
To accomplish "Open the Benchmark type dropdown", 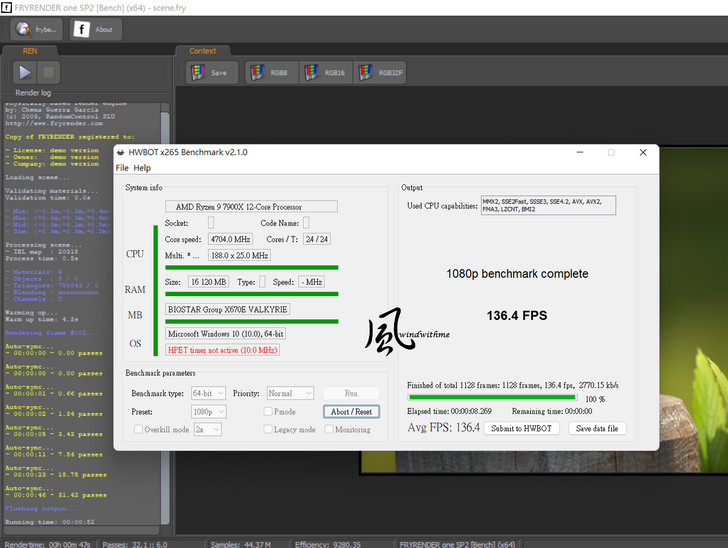I will pyautogui.click(x=208, y=394).
